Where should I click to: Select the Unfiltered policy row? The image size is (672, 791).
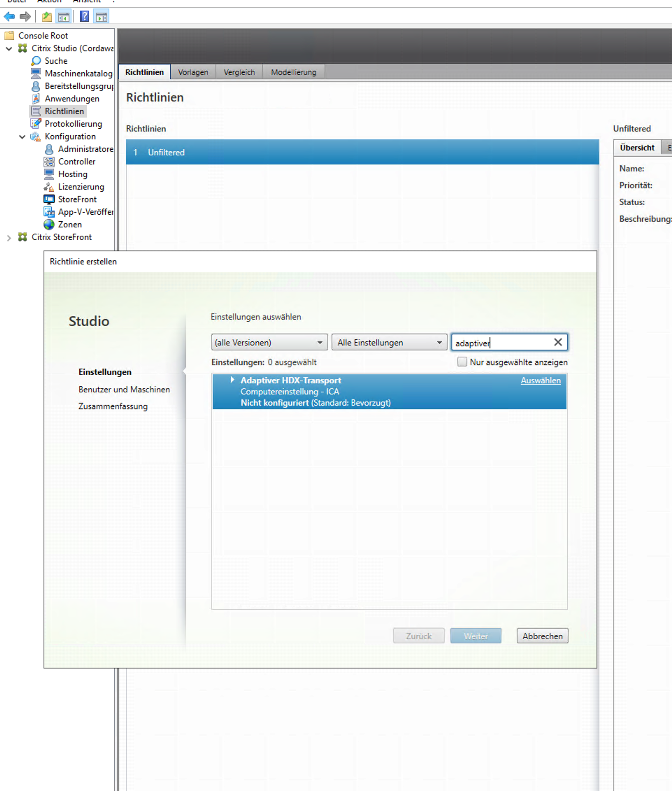pos(362,152)
